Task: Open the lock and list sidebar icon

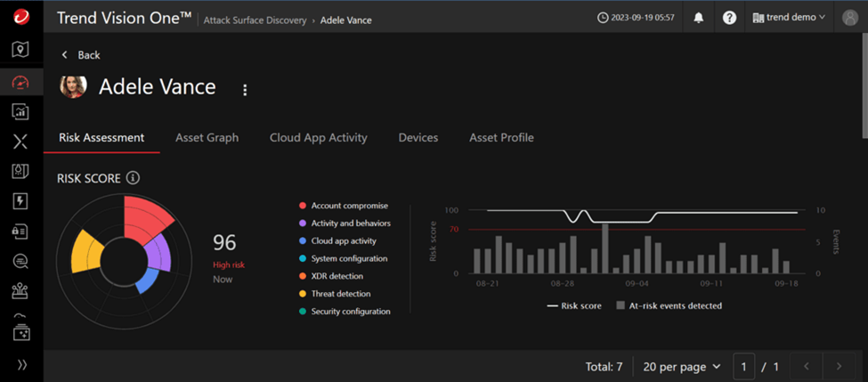Action: 21,232
